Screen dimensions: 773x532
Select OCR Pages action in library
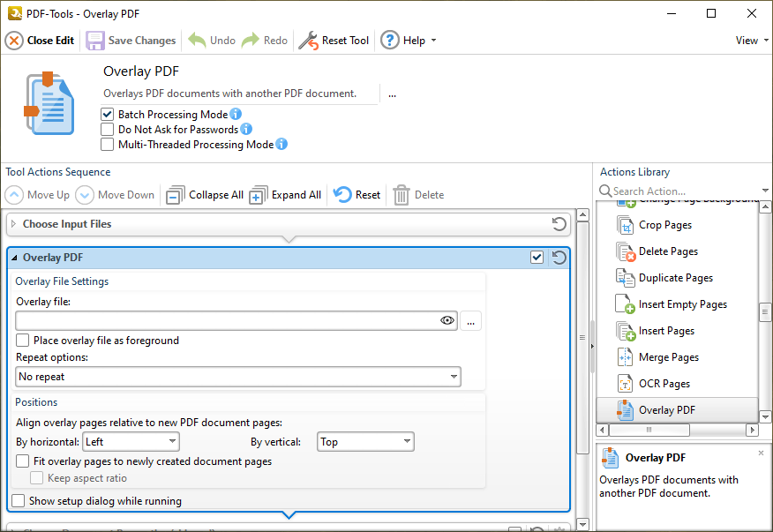point(664,384)
